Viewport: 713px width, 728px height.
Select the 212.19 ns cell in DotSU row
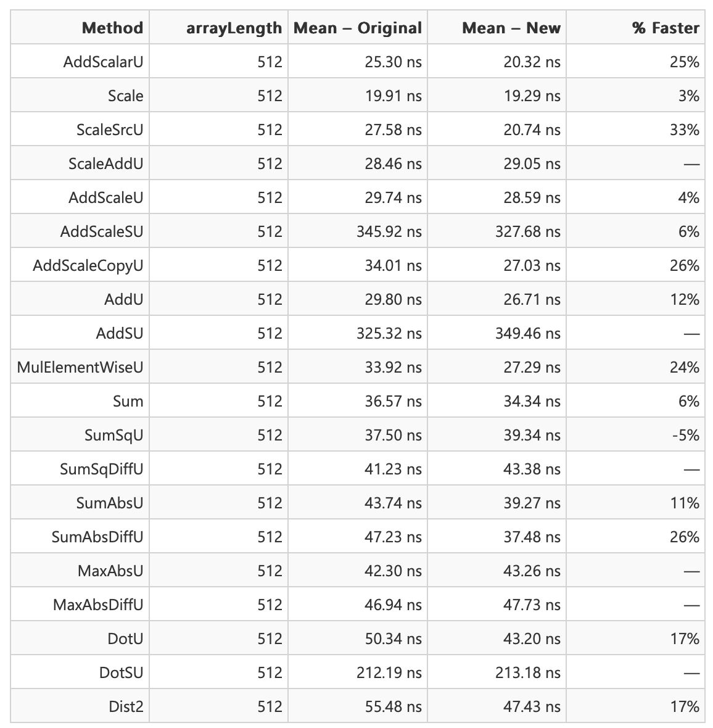tap(389, 672)
